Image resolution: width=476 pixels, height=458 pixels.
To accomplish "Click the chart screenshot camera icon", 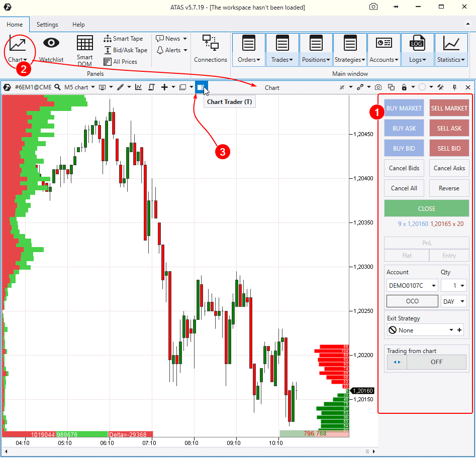I will pos(378,87).
